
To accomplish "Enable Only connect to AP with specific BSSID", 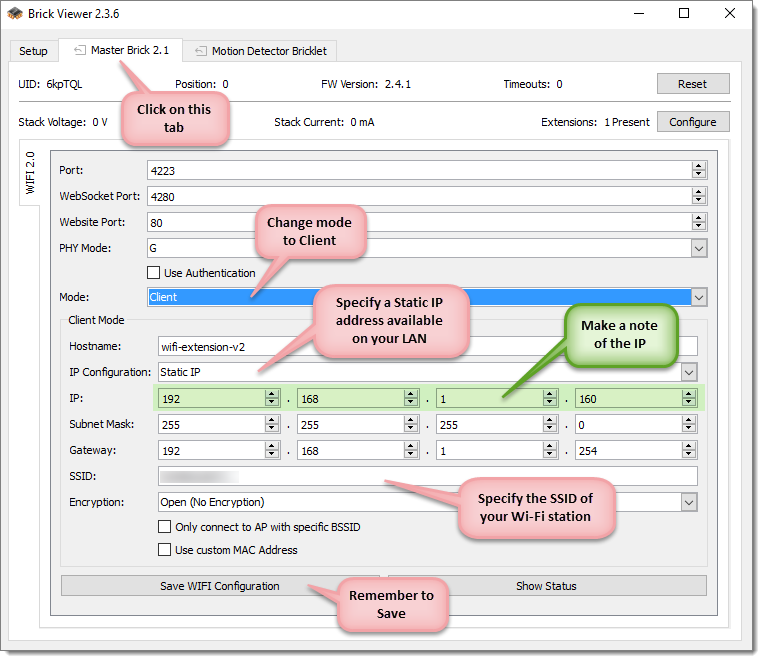I will 164,527.
